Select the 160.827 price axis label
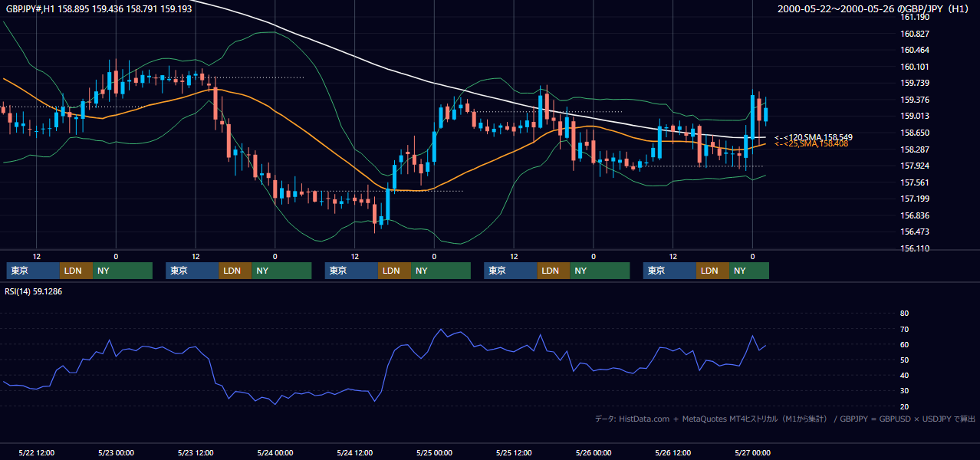Image resolution: width=980 pixels, height=460 pixels. pos(916,34)
